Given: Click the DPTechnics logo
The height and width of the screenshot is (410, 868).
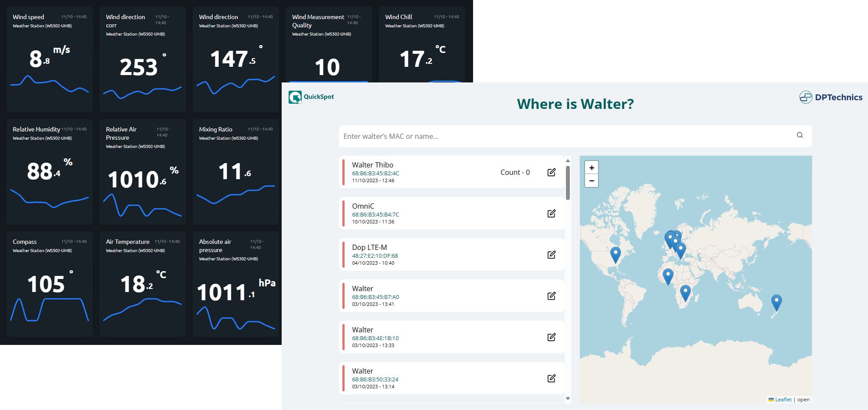Looking at the screenshot, I should (831, 97).
